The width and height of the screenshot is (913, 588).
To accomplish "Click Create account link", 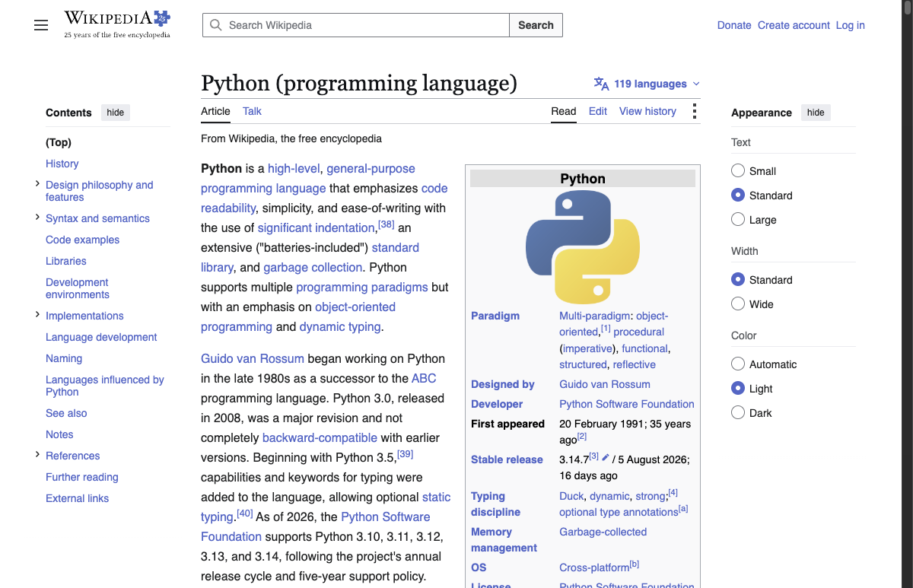I will 794,25.
